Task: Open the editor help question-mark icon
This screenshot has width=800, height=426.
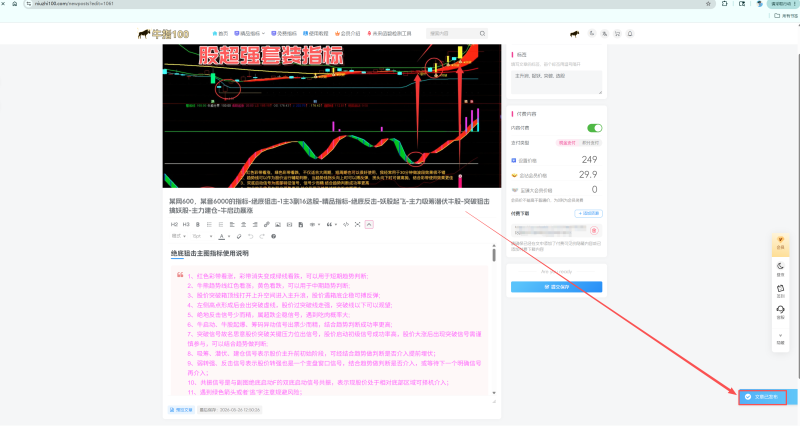Action: [273, 236]
